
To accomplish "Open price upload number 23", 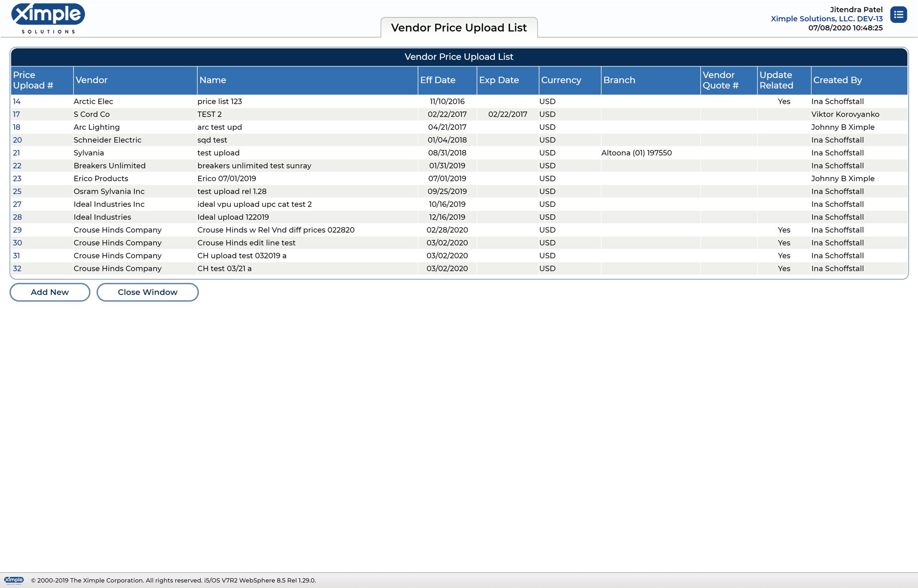I will (17, 178).
